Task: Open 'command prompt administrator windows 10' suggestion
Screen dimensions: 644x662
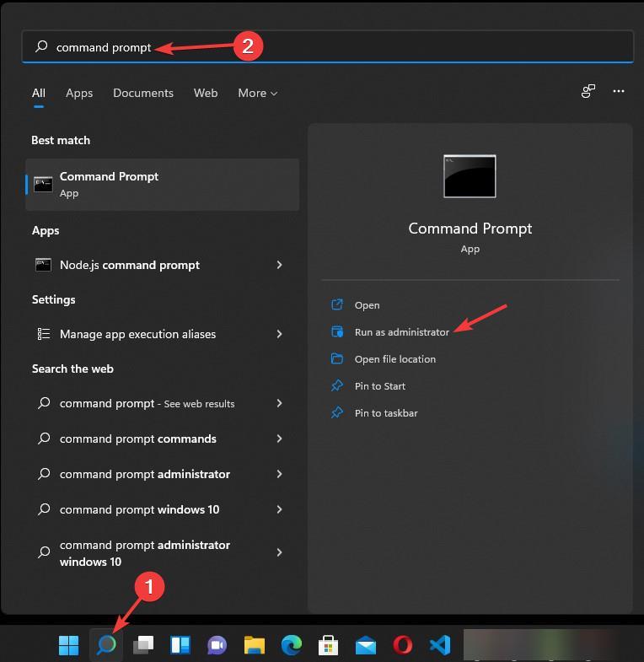Action: click(163, 552)
